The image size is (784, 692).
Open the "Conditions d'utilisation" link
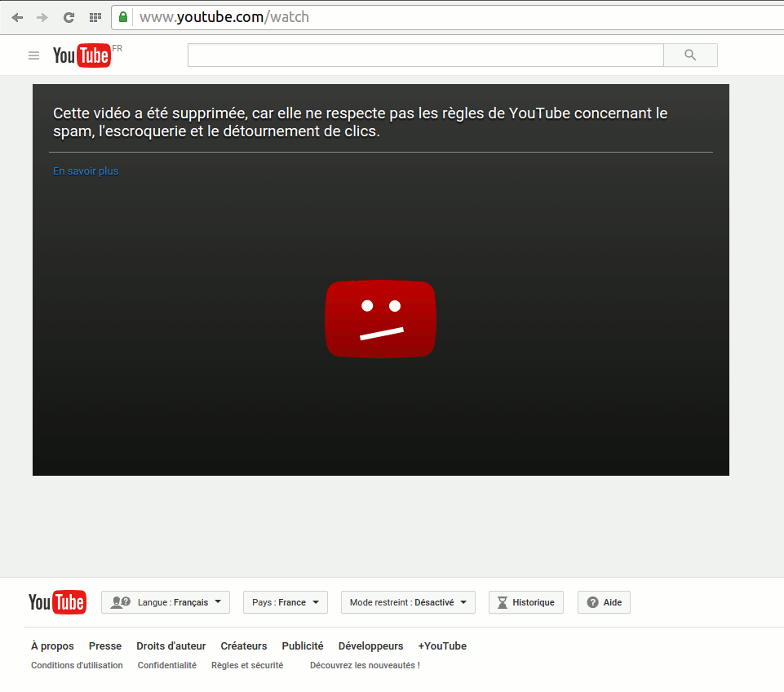[x=77, y=665]
